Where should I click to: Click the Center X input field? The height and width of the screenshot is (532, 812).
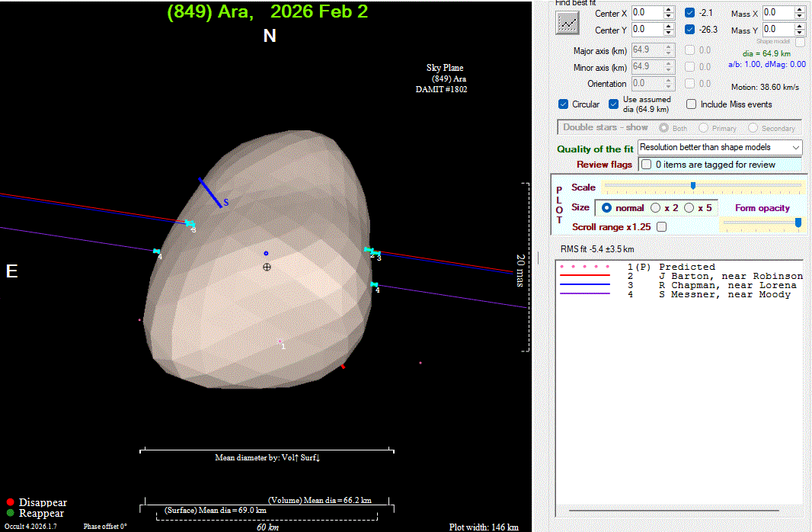[646, 13]
